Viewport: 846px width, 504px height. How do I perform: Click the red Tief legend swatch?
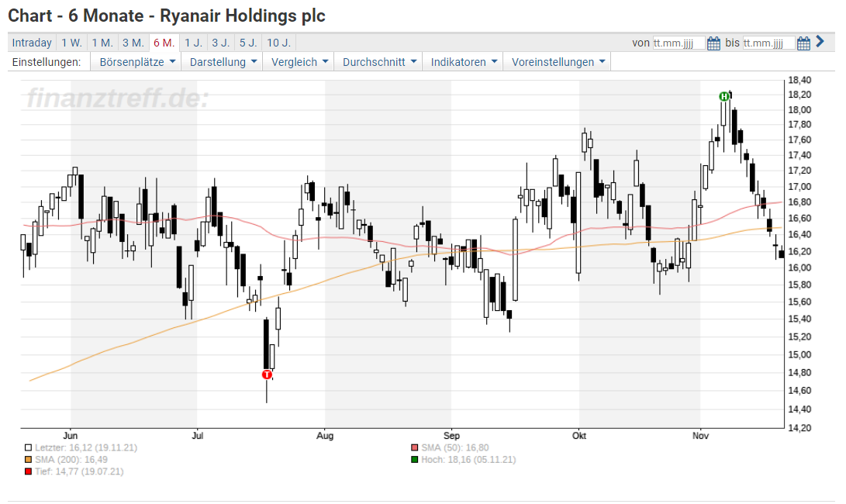click(28, 471)
